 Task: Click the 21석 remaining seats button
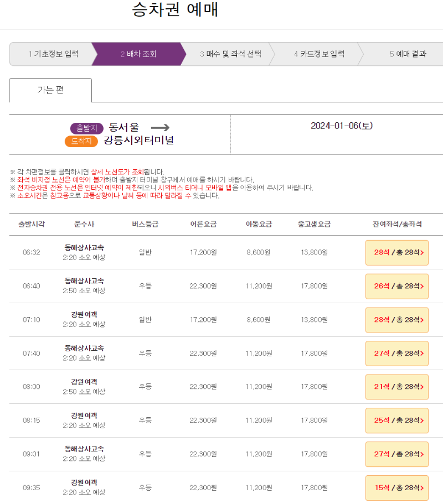(396, 387)
